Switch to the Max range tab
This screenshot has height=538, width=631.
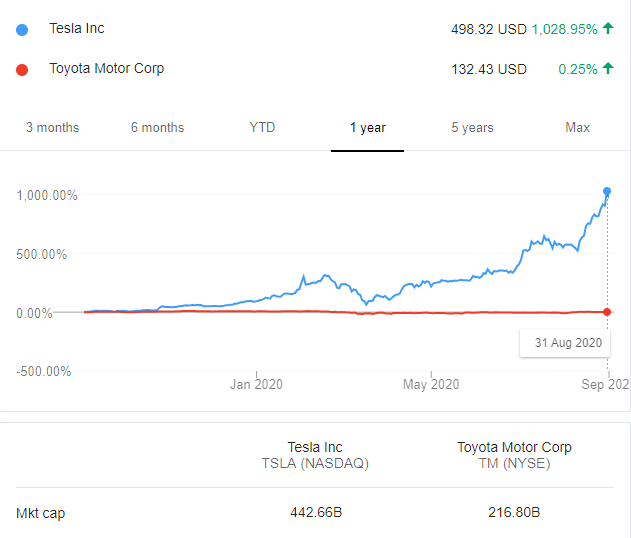[577, 127]
